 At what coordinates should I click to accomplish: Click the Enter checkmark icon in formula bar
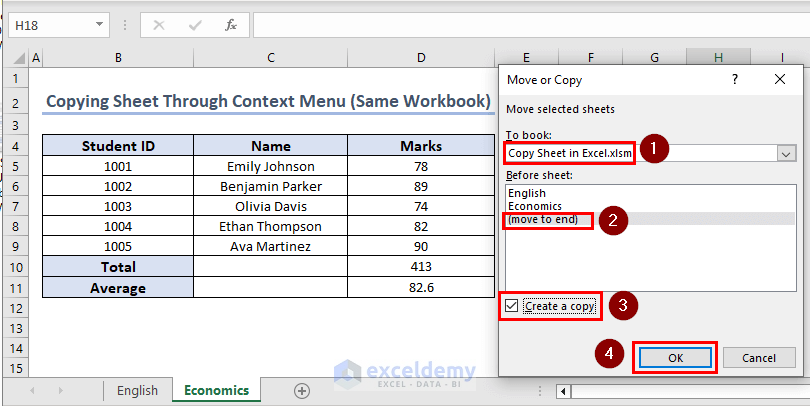pos(195,24)
